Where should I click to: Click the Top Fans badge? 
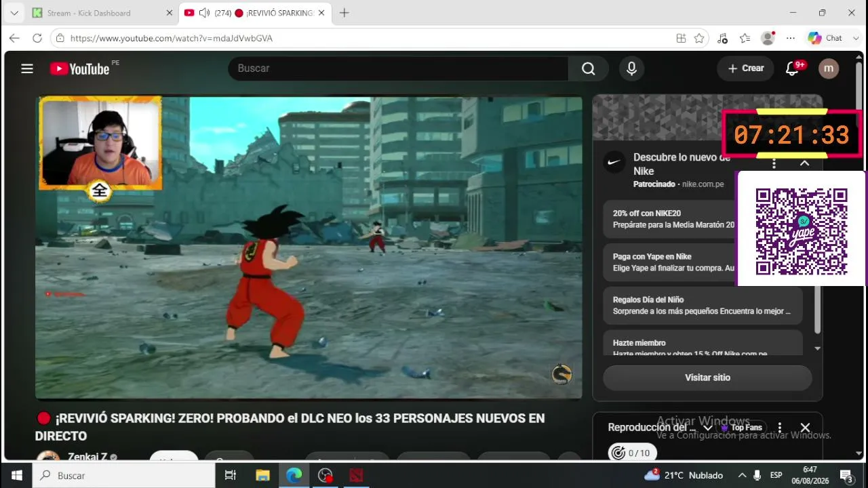click(x=741, y=428)
